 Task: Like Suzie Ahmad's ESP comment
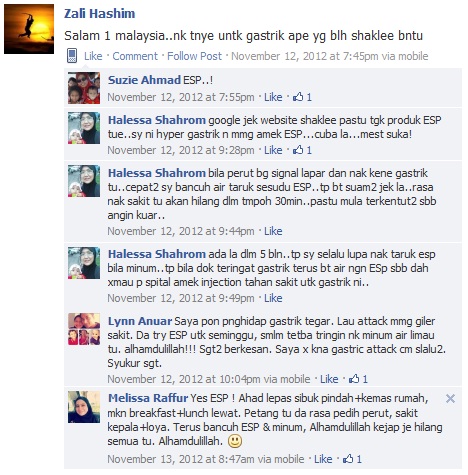[x=273, y=97]
